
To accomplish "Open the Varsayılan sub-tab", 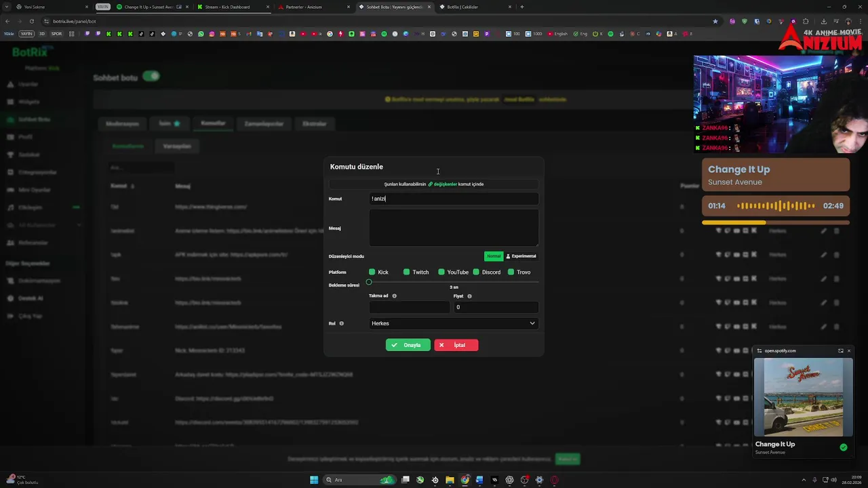I will click(177, 146).
